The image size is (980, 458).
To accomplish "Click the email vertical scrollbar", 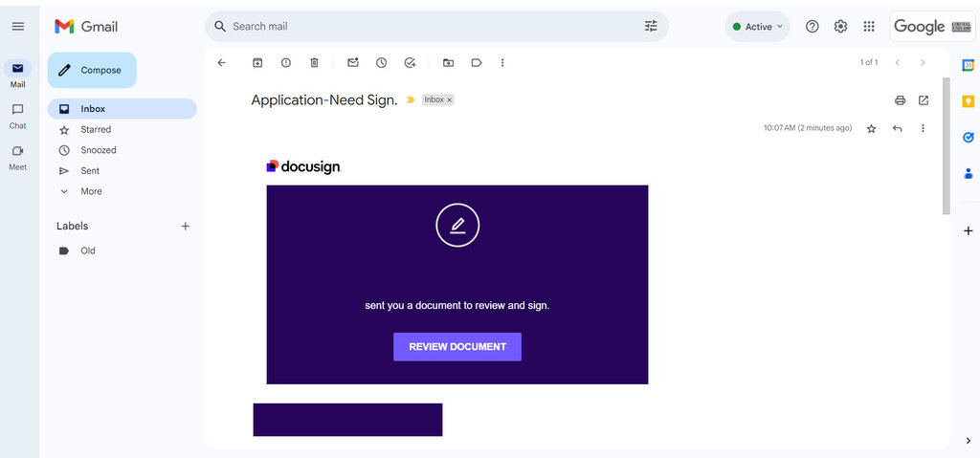I will [947, 146].
